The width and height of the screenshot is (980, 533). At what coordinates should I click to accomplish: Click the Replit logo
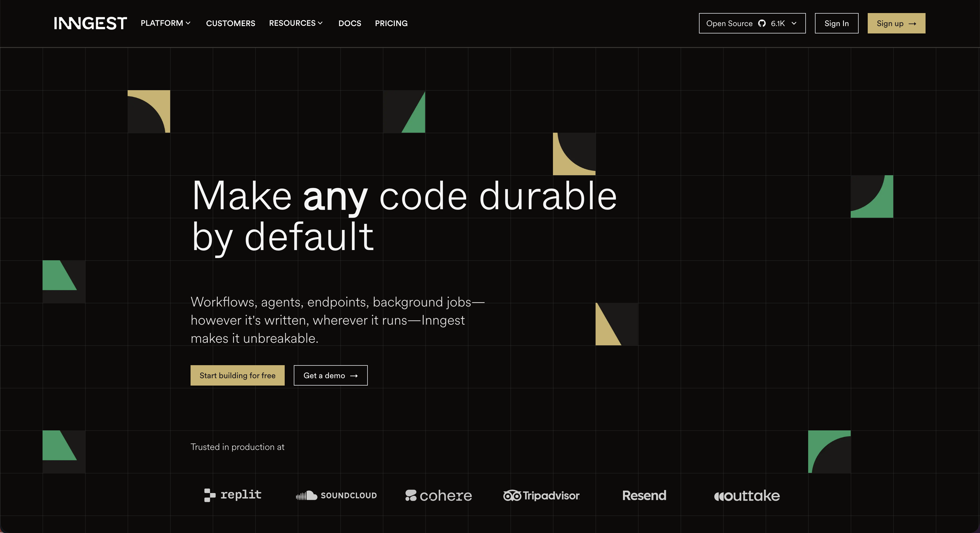[233, 495]
